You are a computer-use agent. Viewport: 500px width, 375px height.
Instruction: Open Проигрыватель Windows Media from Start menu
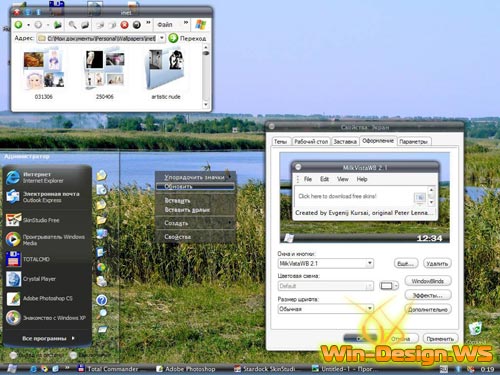[x=45, y=240]
